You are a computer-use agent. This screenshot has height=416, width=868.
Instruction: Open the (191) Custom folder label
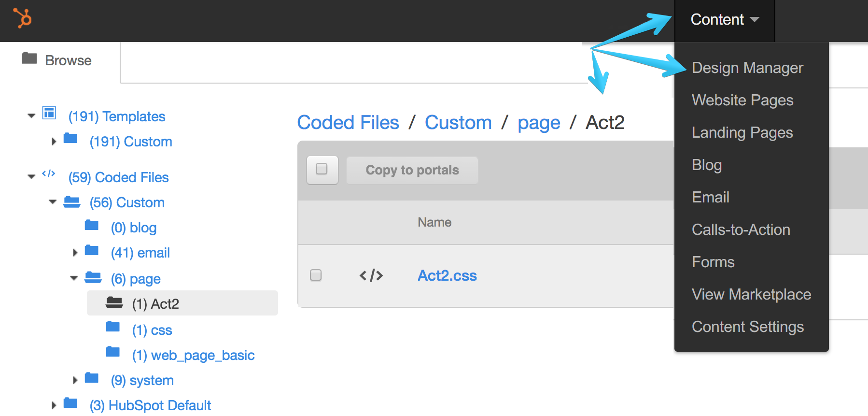coord(131,142)
